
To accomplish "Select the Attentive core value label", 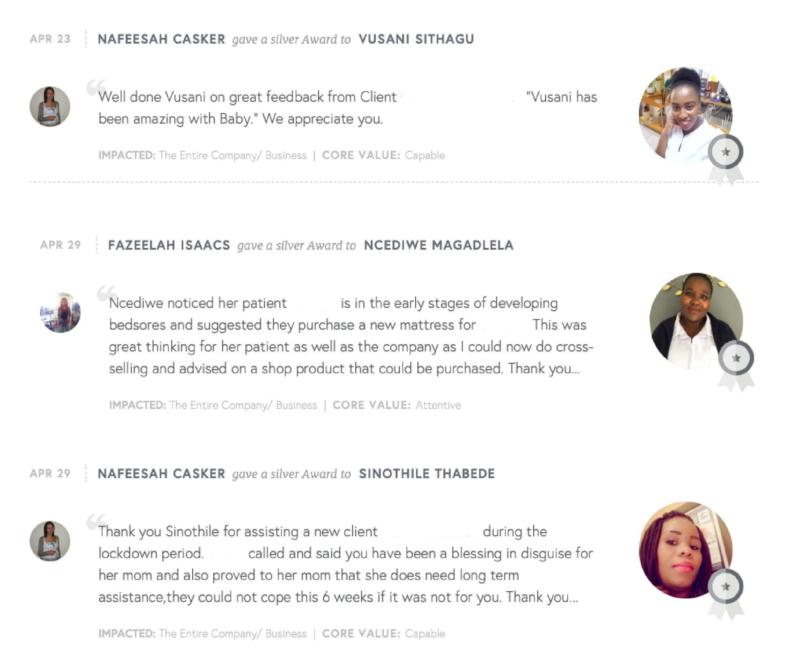I will (438, 405).
